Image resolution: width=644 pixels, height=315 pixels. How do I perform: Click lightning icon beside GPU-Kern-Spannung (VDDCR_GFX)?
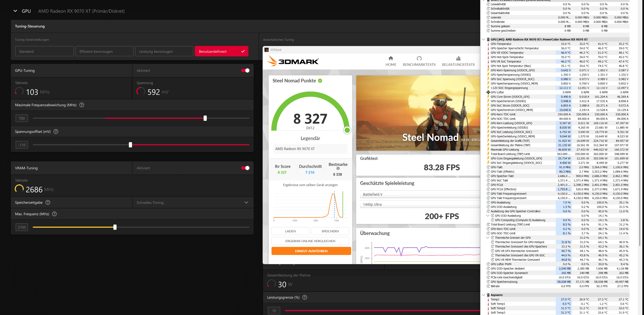pos(488,70)
